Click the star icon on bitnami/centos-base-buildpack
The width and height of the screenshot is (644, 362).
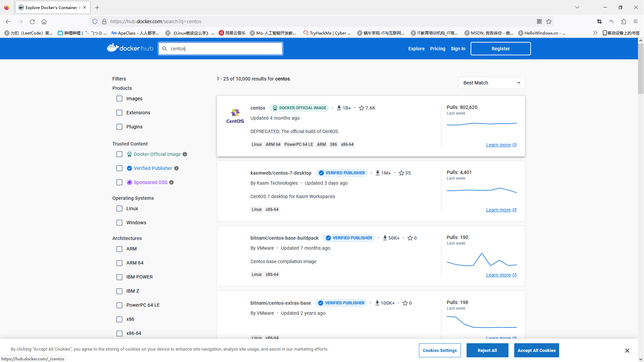(x=410, y=238)
